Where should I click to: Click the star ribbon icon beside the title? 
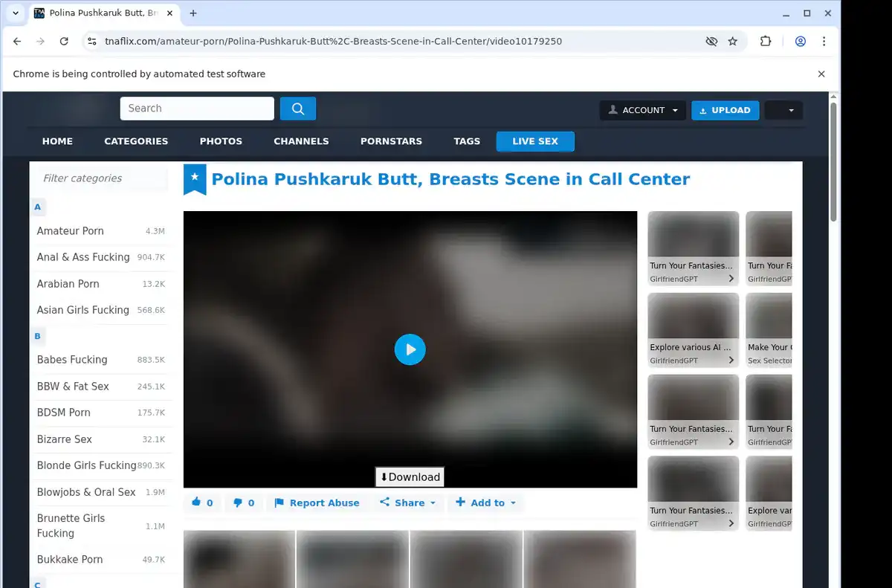195,179
